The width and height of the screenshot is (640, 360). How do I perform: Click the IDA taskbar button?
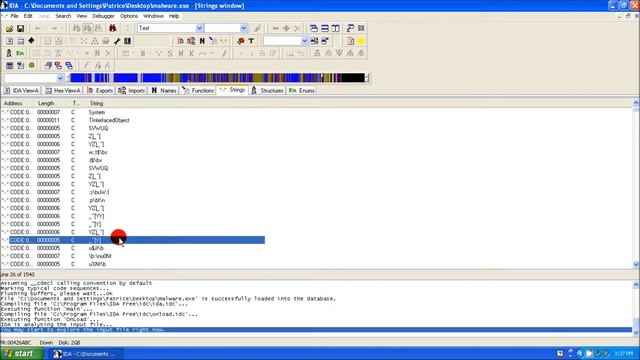tap(87, 354)
